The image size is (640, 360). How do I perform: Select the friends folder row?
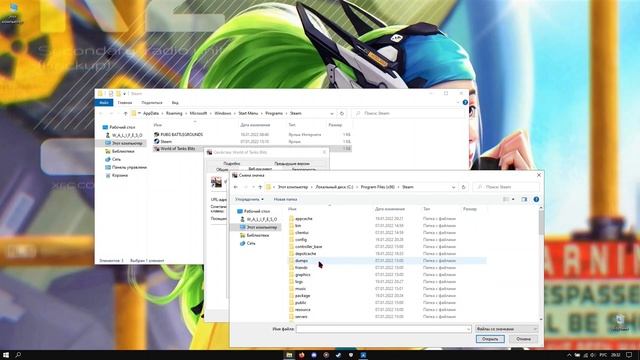pyautogui.click(x=387, y=268)
